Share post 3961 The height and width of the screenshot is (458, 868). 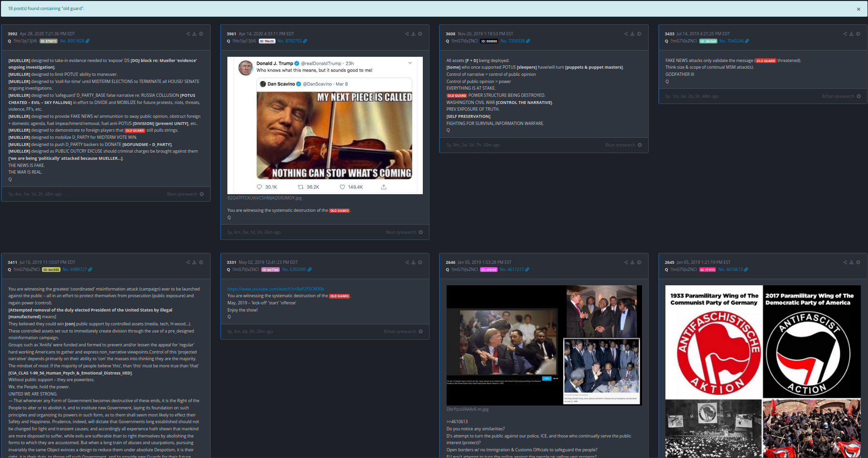point(407,34)
